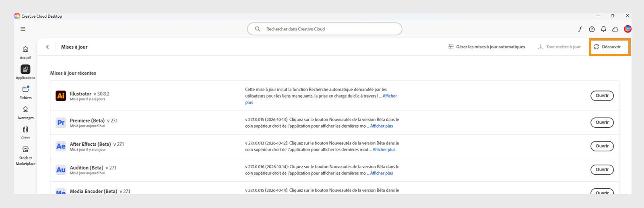This screenshot has width=644, height=208.
Task: Click Ouvrir for Premiere (Beta)
Action: [602, 122]
